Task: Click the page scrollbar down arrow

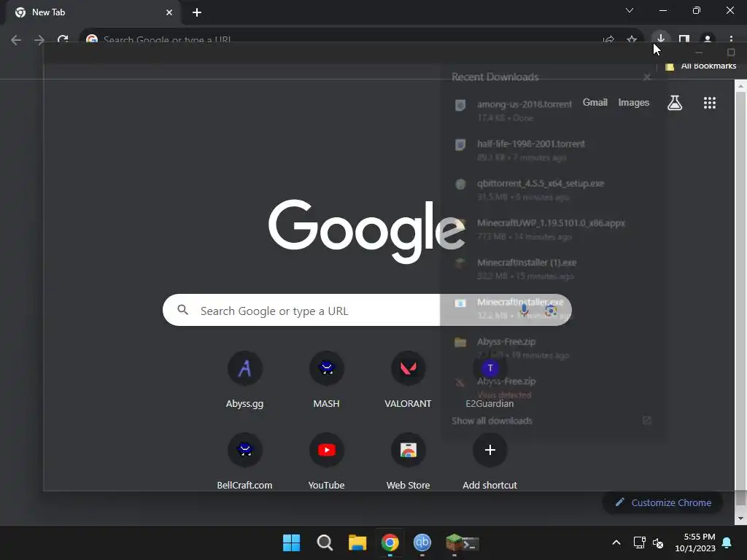Action: 740,518
